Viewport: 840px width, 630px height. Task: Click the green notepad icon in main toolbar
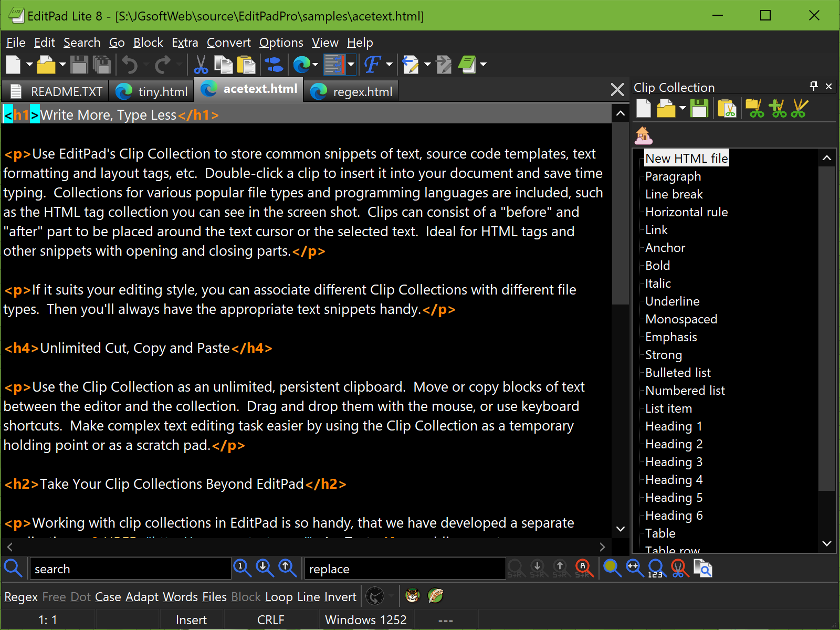(x=467, y=65)
